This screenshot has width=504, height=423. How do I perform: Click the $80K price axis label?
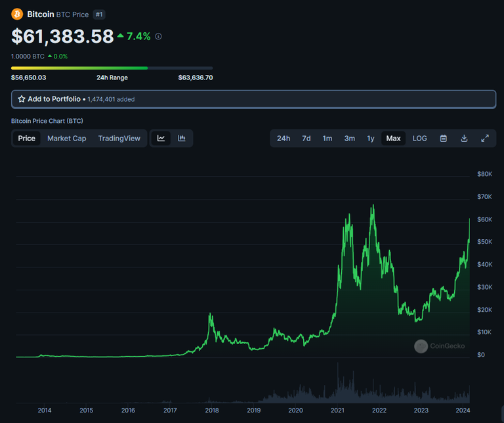coord(484,174)
